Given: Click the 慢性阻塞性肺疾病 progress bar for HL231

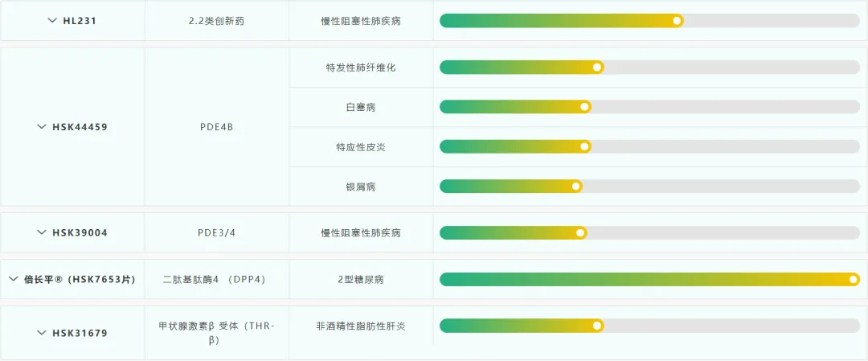Looking at the screenshot, I should point(561,21).
